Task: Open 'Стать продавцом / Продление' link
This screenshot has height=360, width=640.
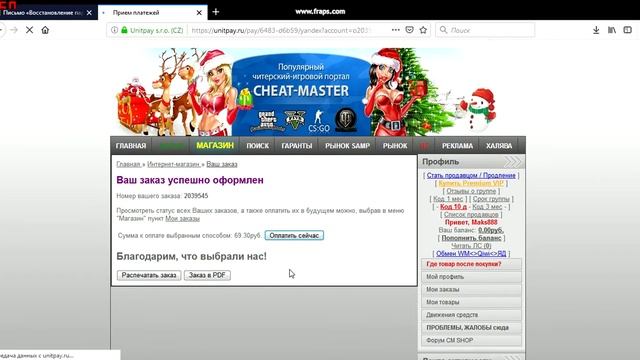Action: (x=471, y=176)
